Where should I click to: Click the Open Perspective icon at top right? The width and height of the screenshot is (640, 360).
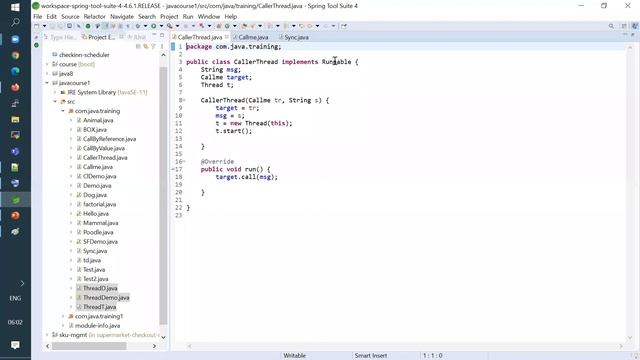coord(624,26)
